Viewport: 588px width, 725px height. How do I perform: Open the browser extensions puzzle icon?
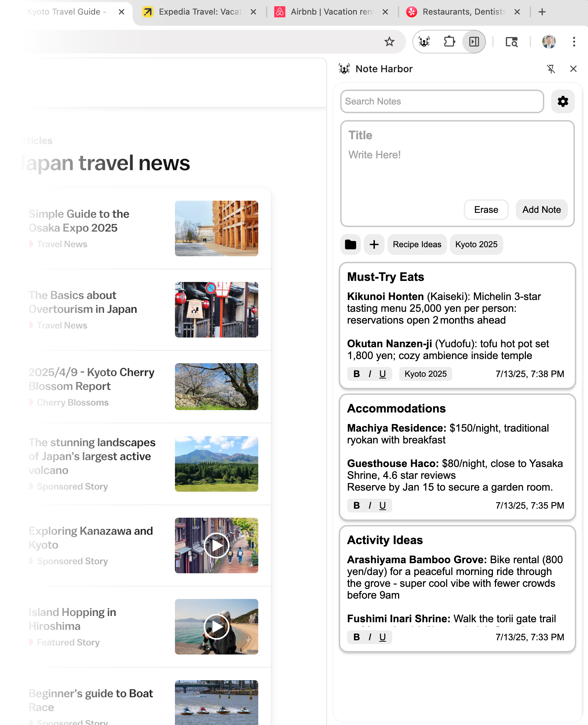click(449, 42)
